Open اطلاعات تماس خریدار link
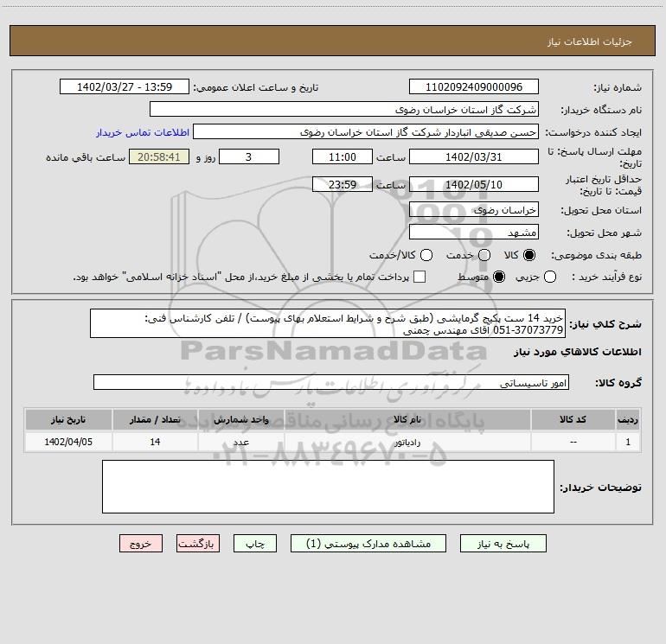The height and width of the screenshot is (644, 666). click(x=143, y=132)
